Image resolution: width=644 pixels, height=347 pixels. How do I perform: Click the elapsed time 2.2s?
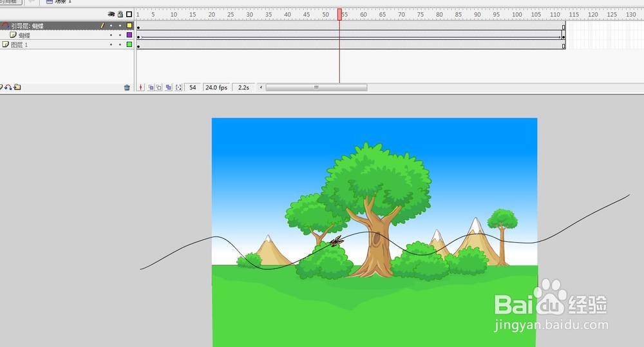point(243,88)
